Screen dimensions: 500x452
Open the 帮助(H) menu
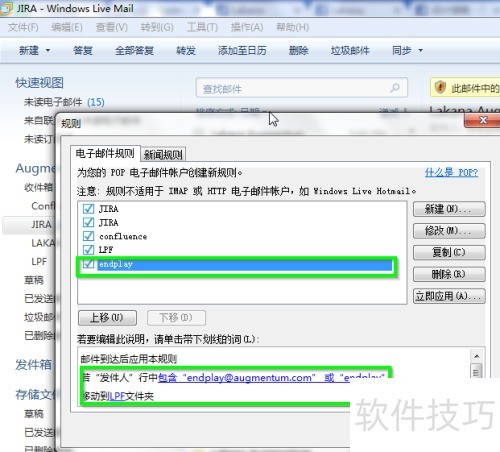click(292, 27)
